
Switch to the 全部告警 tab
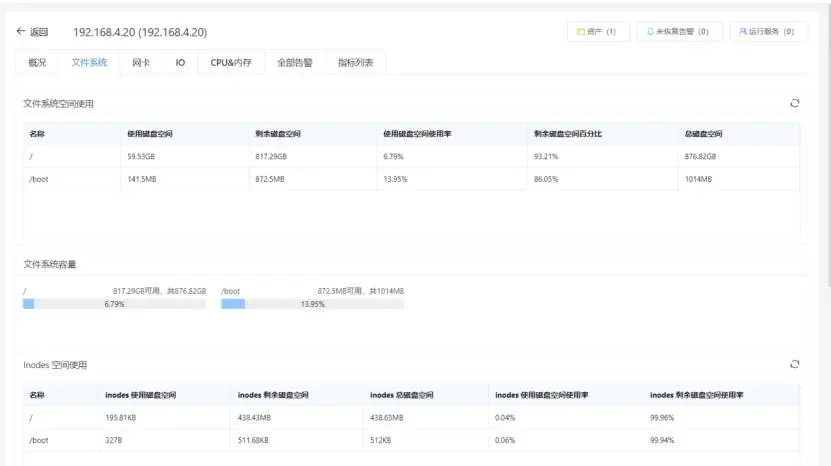click(x=295, y=63)
